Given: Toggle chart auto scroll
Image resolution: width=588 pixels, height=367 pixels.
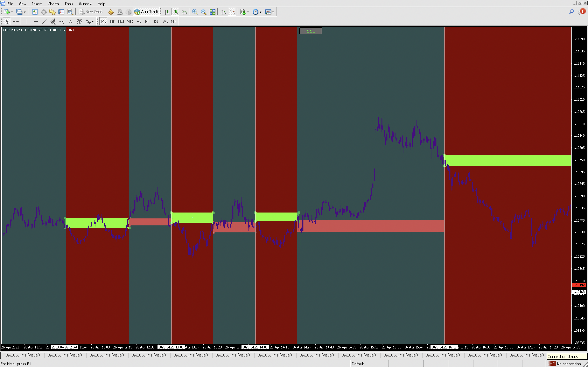Looking at the screenshot, I should pyautogui.click(x=223, y=12).
